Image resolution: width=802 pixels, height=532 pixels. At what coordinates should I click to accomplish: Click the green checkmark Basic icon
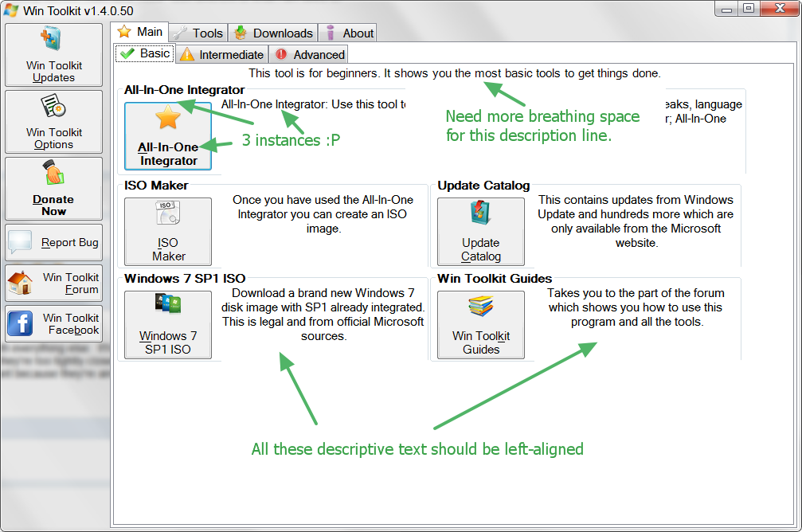click(x=127, y=53)
